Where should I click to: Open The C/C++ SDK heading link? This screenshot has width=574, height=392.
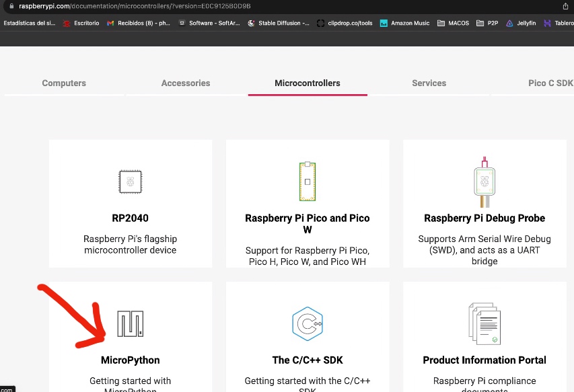(308, 360)
